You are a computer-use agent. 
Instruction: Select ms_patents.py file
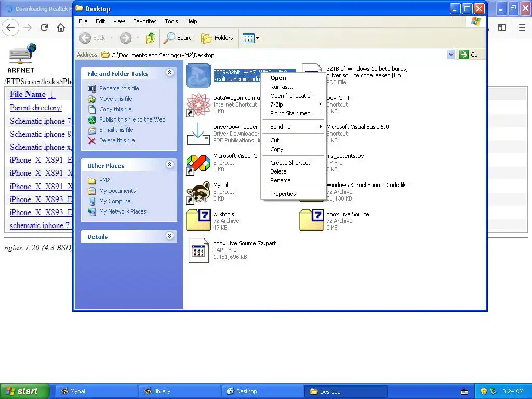click(345, 156)
